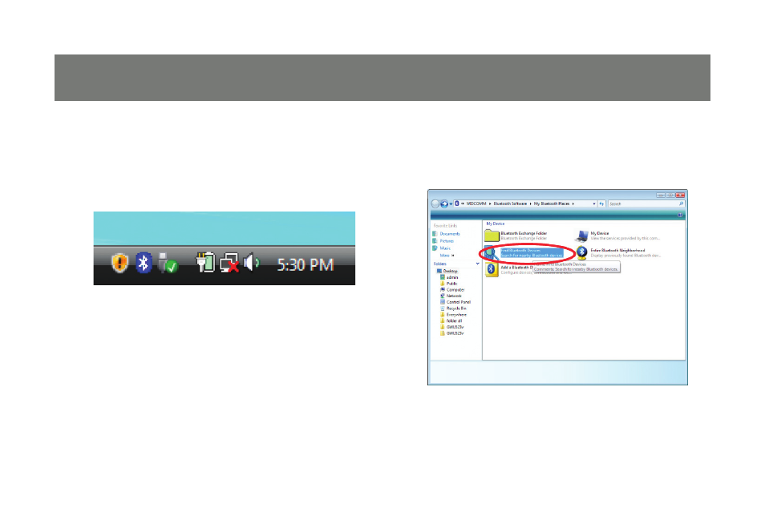Click the search magnifier icon
The width and height of the screenshot is (765, 532).
[681, 204]
